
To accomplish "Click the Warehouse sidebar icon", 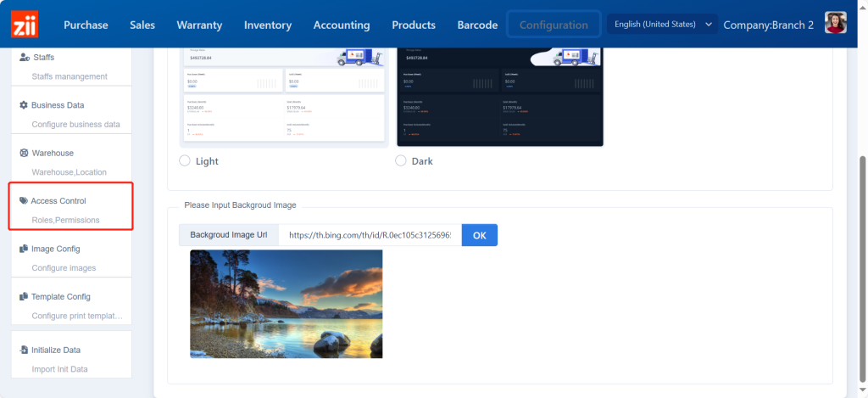I will 24,154.
